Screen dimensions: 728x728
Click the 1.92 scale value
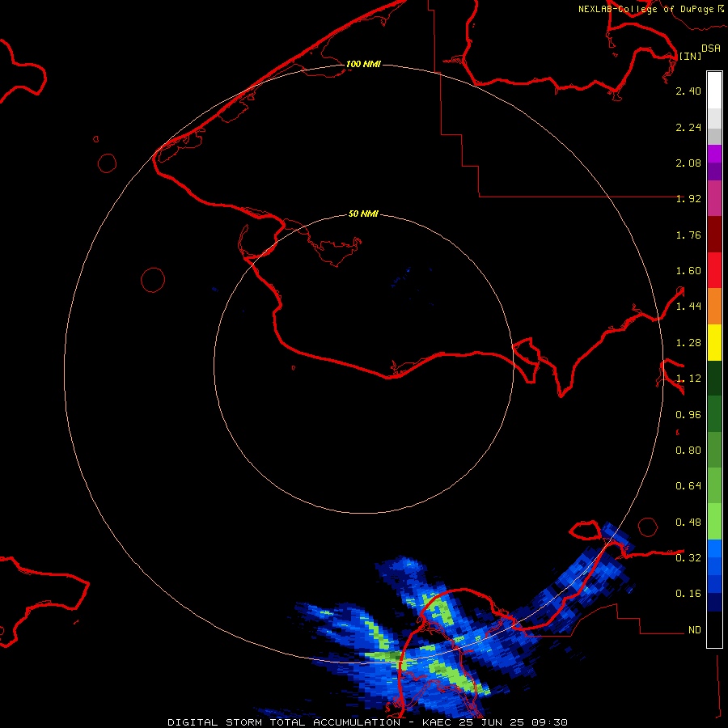click(x=688, y=199)
